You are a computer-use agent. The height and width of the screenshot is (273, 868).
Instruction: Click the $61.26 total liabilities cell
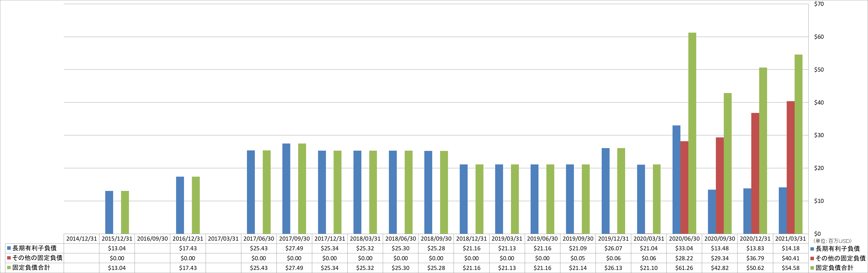click(684, 268)
